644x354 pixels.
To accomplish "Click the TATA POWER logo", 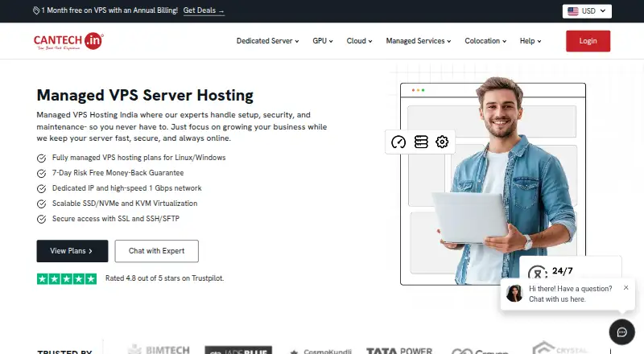I will click(x=399, y=350).
